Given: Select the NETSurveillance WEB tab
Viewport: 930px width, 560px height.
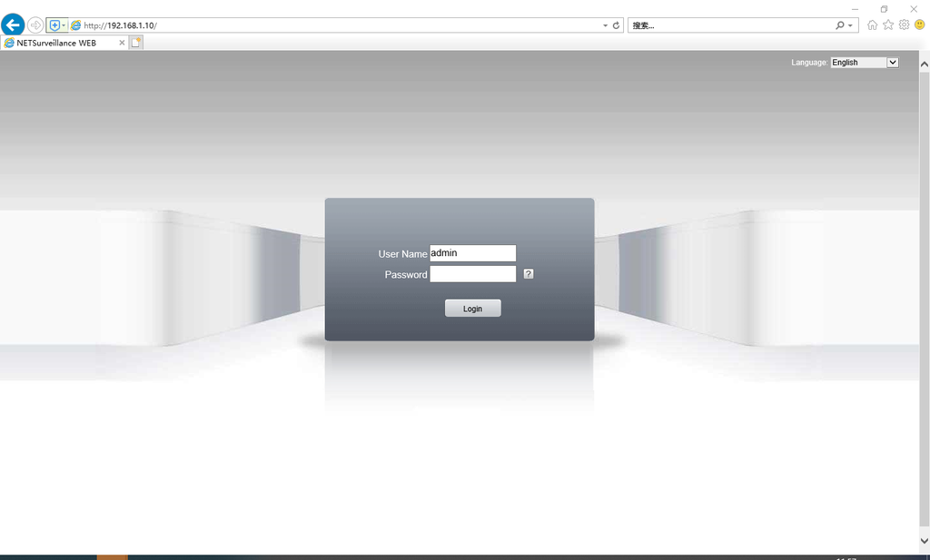Looking at the screenshot, I should pos(56,43).
